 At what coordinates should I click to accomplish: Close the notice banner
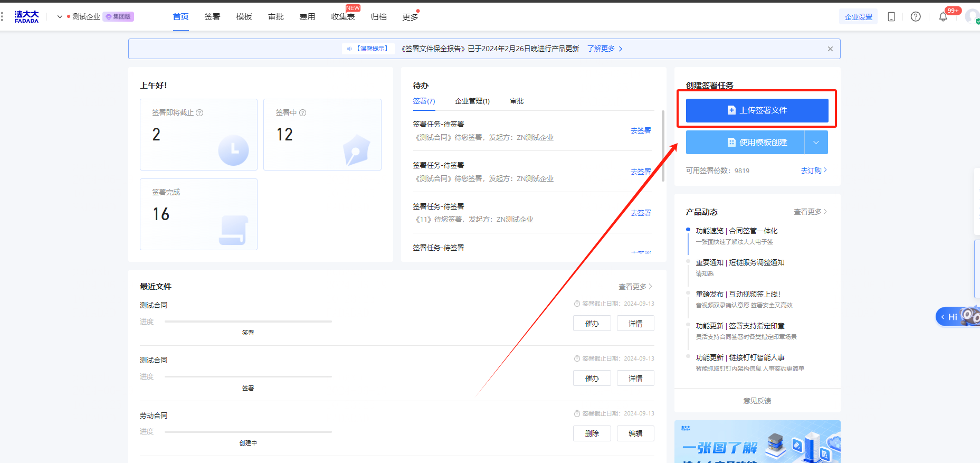(830, 49)
